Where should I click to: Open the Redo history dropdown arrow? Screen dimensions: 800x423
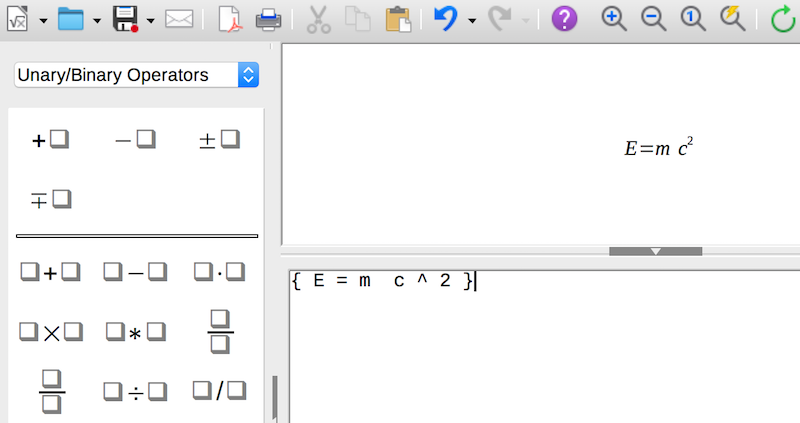click(526, 21)
